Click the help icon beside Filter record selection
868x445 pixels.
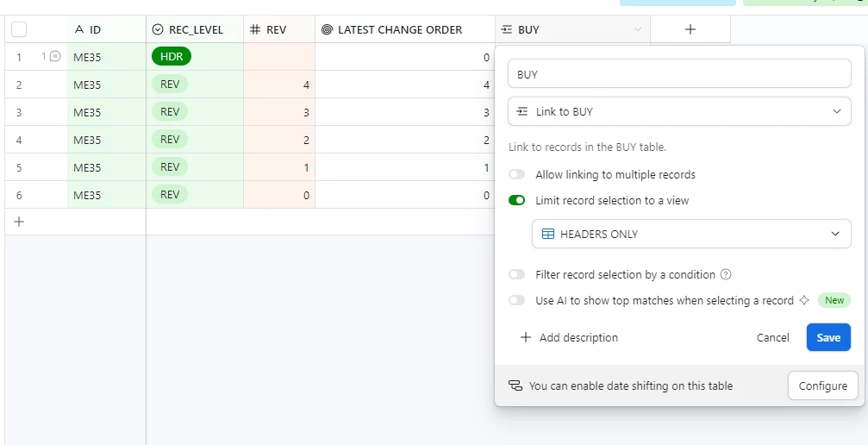(726, 274)
